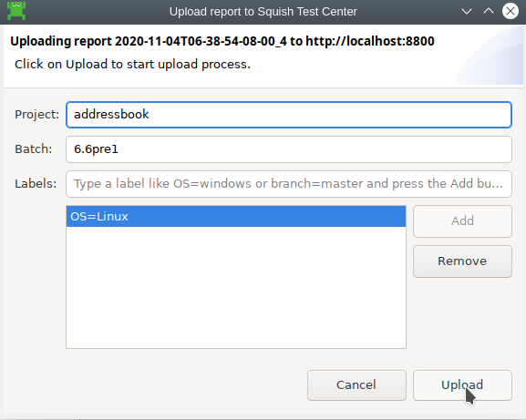Focus the Project field containing addressbook
The height and width of the screenshot is (420, 526).
(x=289, y=115)
